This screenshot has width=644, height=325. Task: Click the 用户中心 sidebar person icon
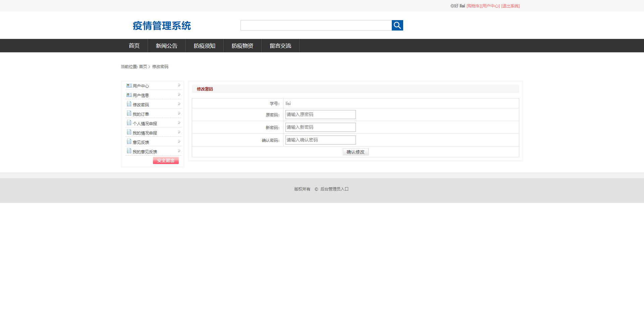click(129, 86)
